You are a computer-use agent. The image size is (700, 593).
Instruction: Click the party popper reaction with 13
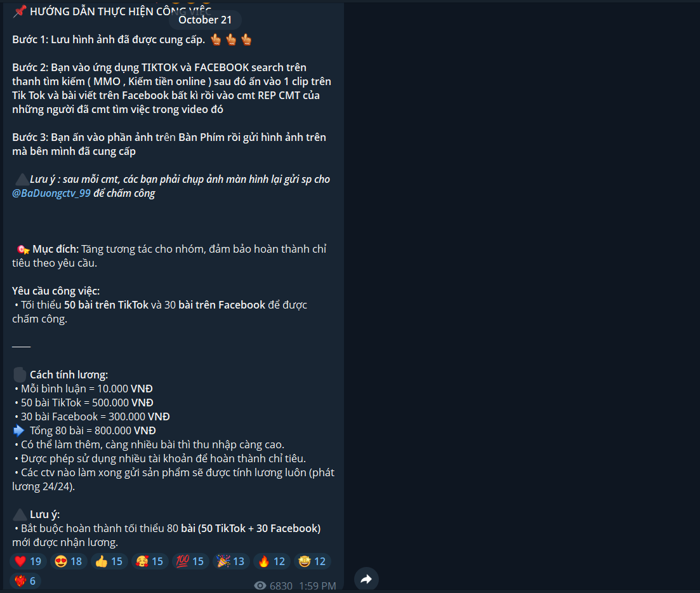231,561
